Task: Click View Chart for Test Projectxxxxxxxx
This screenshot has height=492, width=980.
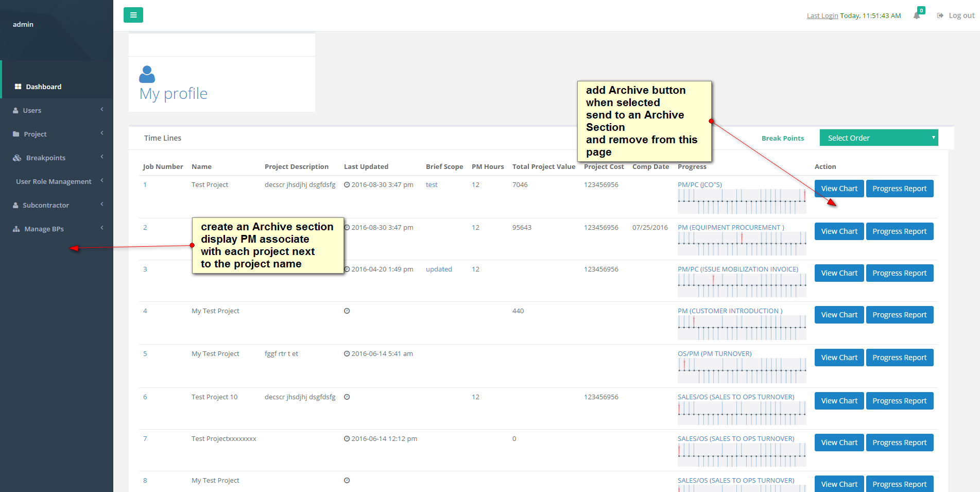Action: tap(839, 443)
